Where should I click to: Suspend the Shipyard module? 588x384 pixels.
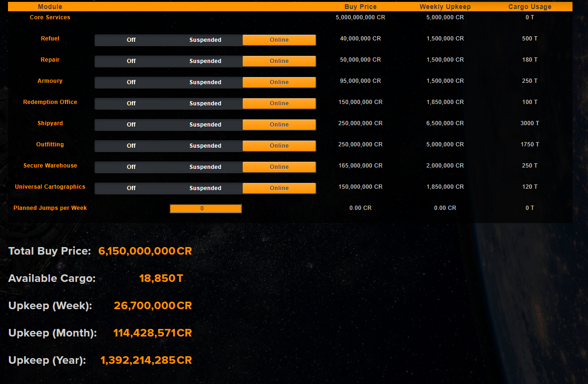tap(205, 125)
